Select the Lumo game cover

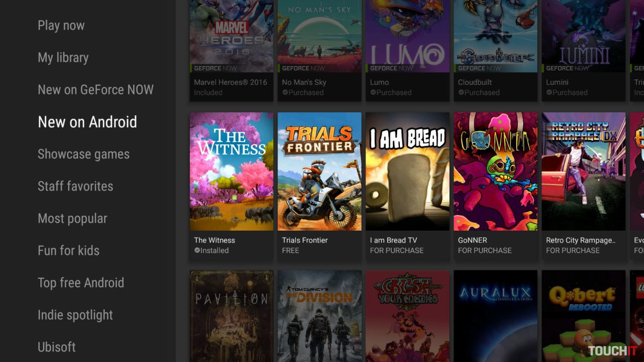[407, 35]
